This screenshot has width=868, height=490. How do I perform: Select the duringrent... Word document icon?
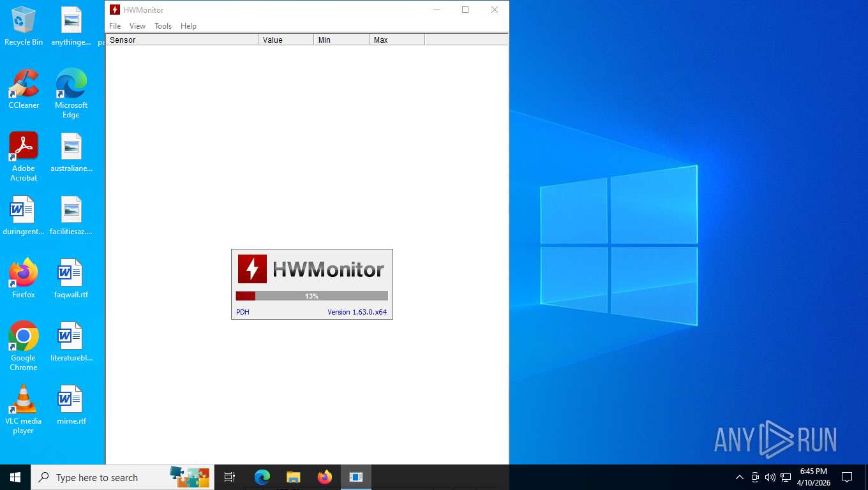pos(24,216)
